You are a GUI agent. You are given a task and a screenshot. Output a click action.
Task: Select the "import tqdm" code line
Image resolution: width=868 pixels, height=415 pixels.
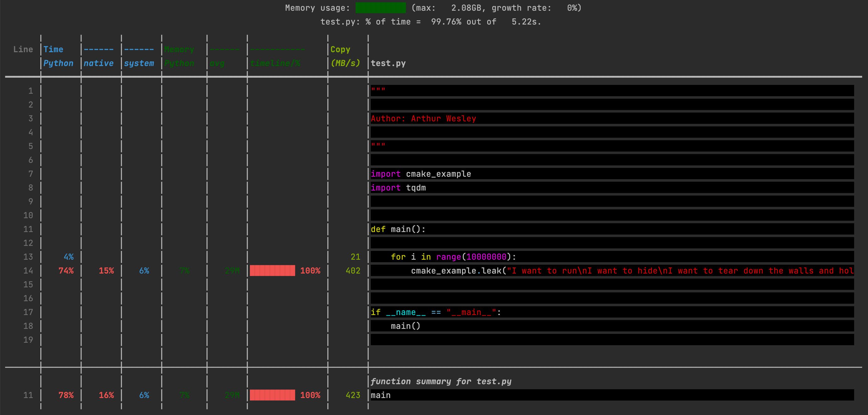pos(398,187)
